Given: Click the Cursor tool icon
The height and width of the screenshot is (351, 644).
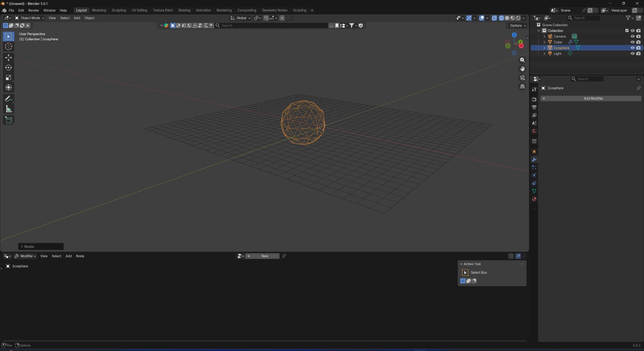Looking at the screenshot, I should pyautogui.click(x=8, y=47).
